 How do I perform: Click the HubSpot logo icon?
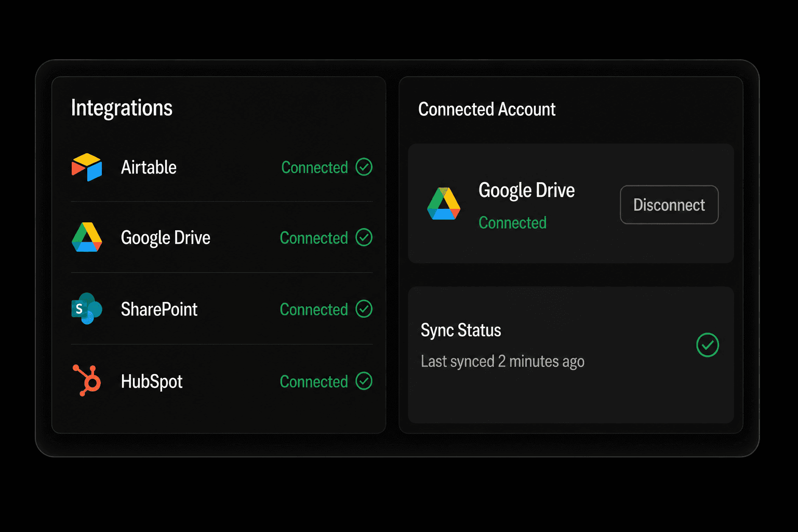pyautogui.click(x=87, y=380)
